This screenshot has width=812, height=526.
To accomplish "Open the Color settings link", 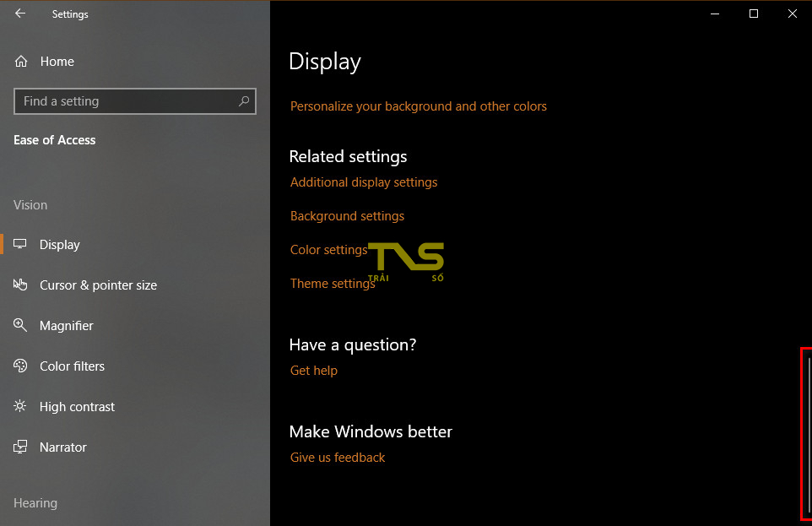I will (328, 250).
